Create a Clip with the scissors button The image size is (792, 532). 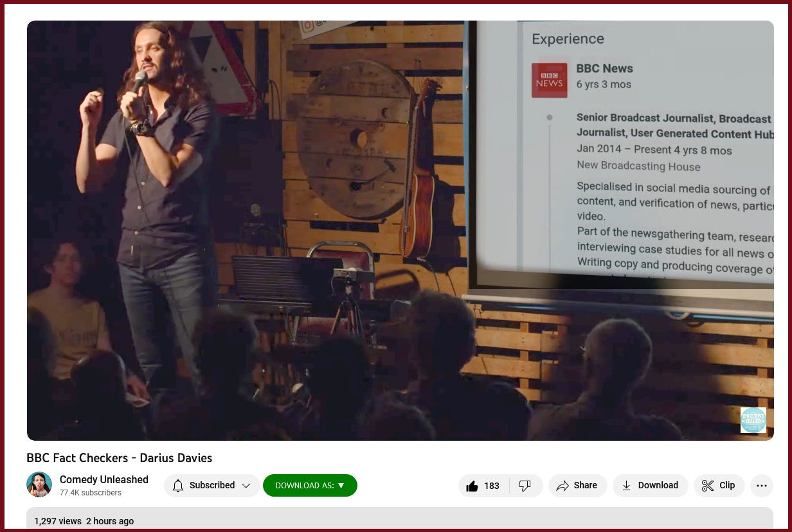(x=719, y=486)
